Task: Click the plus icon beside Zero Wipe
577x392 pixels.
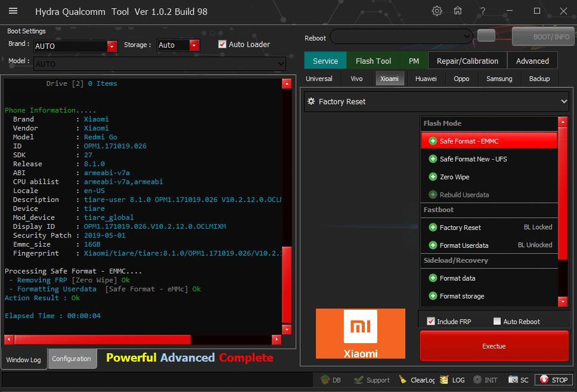Action: point(433,177)
